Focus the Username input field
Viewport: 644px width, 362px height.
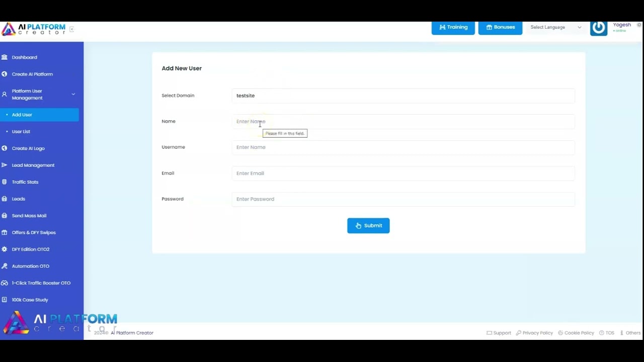click(x=403, y=147)
